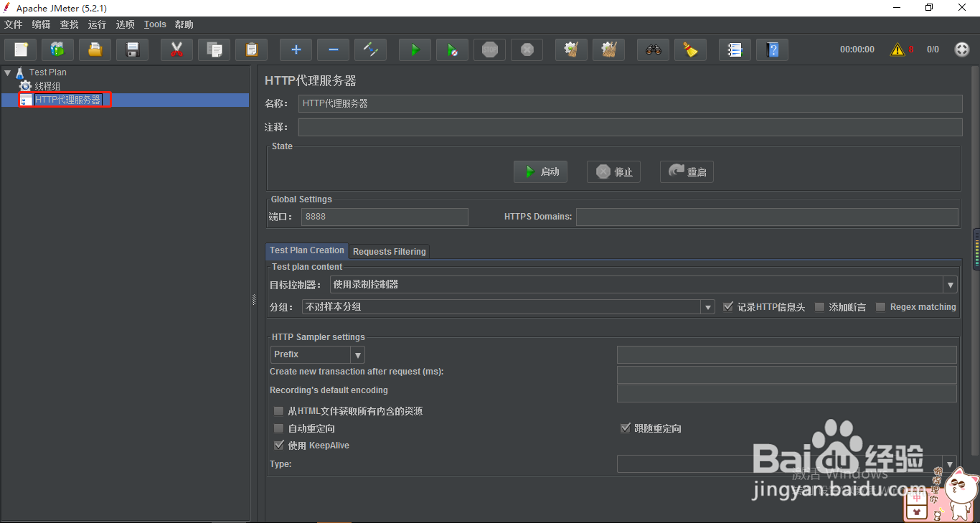
Task: Select the HTTP代理服务器 tree item
Action: pos(67,100)
